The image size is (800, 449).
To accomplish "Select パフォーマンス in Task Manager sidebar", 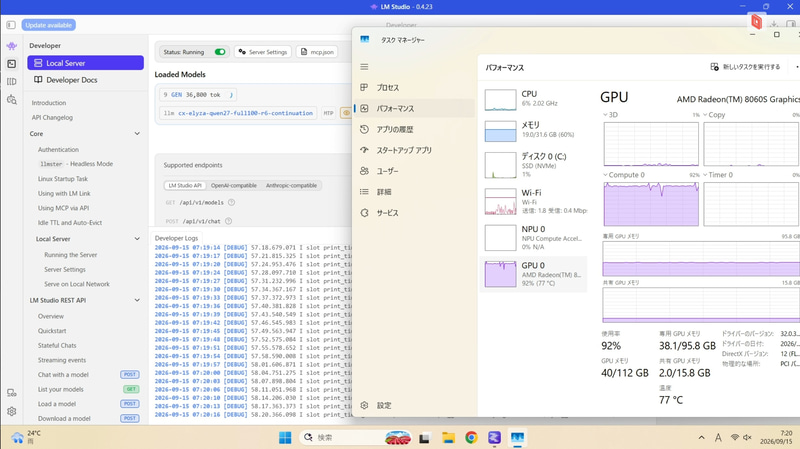I will (x=414, y=108).
